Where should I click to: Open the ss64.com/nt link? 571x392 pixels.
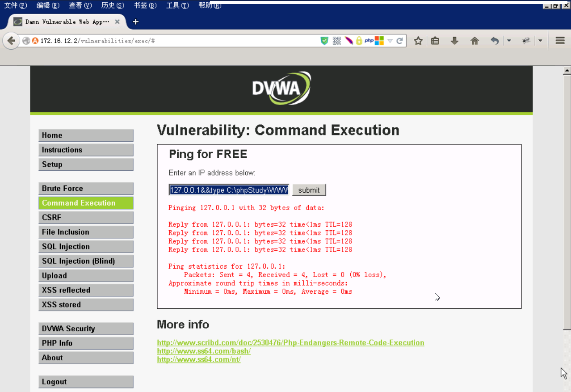199,359
